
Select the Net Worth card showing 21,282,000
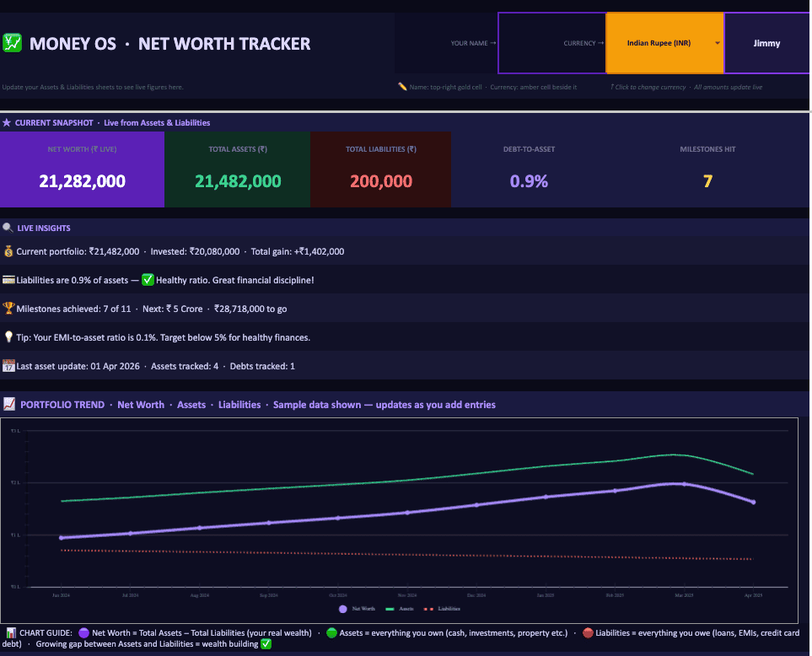pyautogui.click(x=83, y=169)
